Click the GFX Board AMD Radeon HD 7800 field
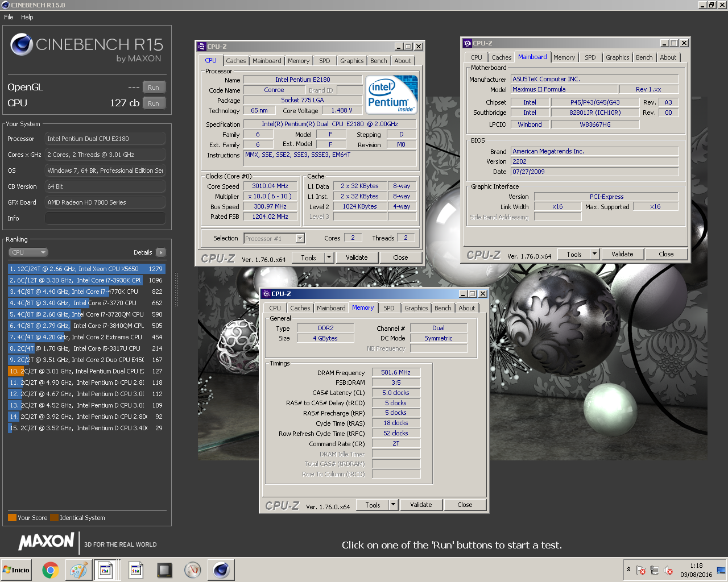 pos(105,202)
